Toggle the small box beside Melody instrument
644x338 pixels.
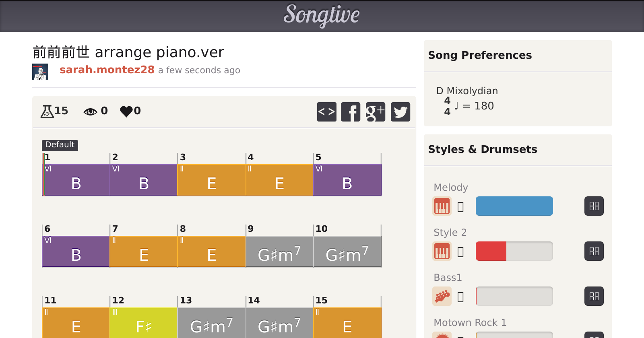point(461,207)
